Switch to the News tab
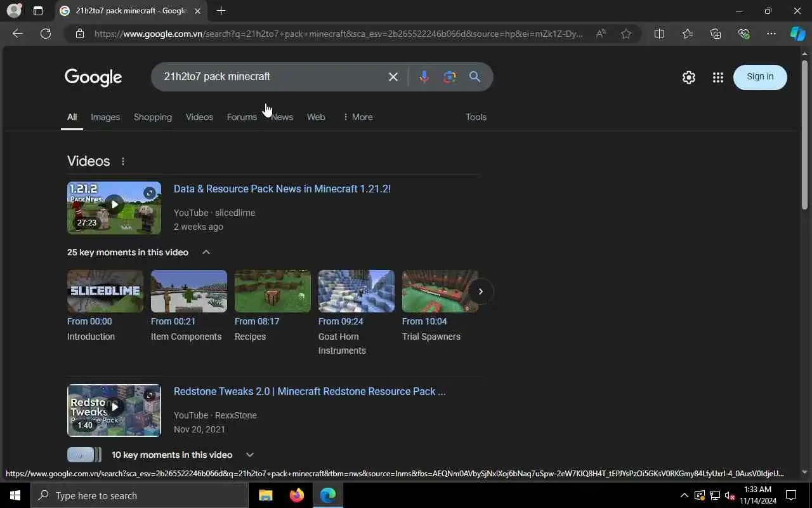This screenshot has height=508, width=812. (x=282, y=117)
